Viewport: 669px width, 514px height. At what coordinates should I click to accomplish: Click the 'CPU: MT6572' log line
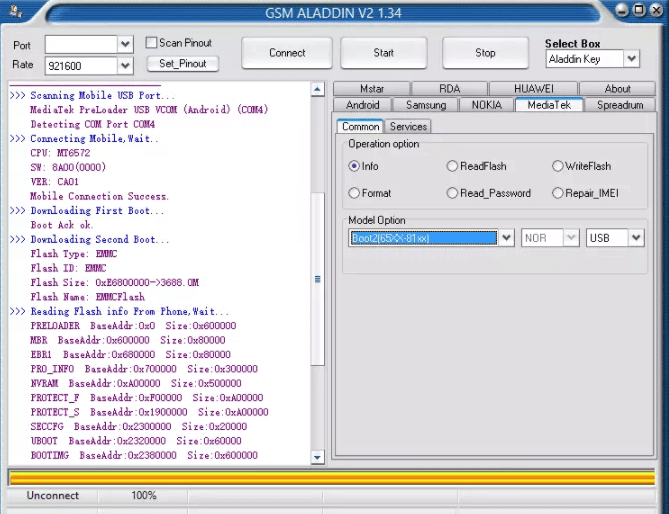[60, 153]
